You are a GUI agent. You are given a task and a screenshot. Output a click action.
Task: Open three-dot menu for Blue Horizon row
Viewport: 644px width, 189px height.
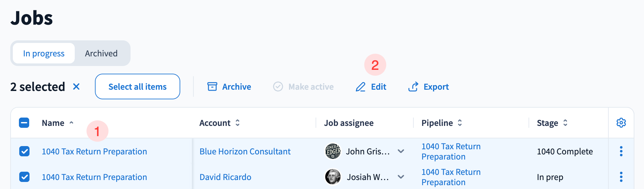click(x=621, y=151)
